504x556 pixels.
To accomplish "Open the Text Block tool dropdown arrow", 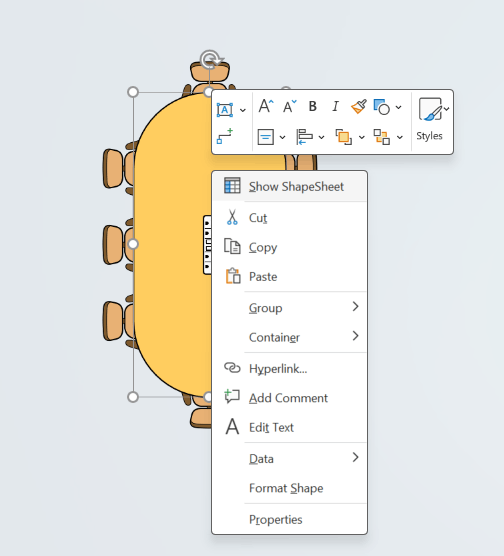I will 243,110.
